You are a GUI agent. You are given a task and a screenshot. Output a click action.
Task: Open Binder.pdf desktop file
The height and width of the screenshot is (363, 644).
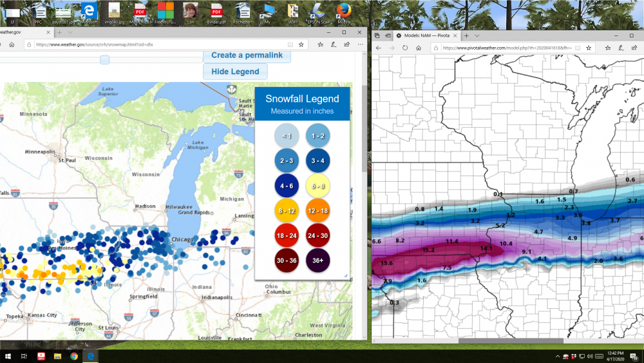(216, 14)
